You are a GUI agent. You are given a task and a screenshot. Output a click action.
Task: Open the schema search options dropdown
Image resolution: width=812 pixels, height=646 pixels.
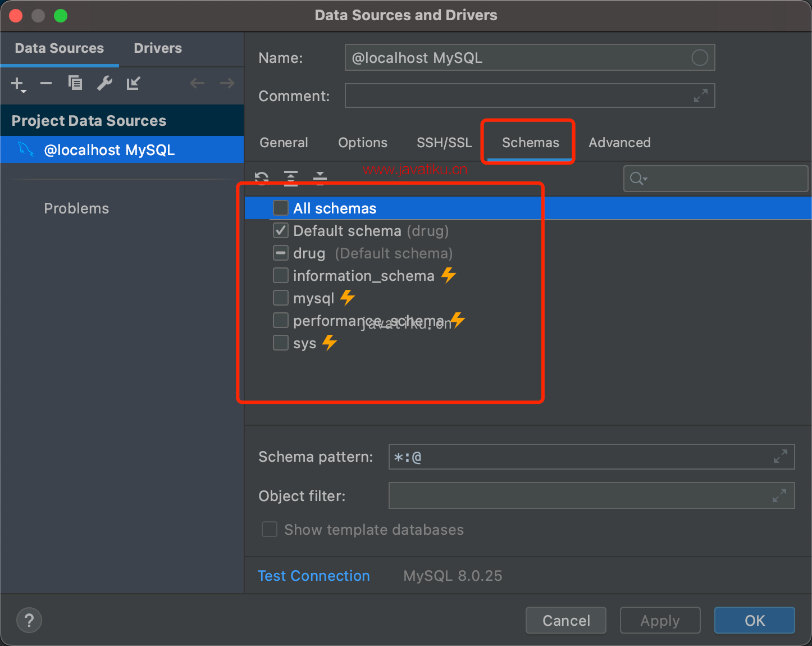(x=638, y=179)
